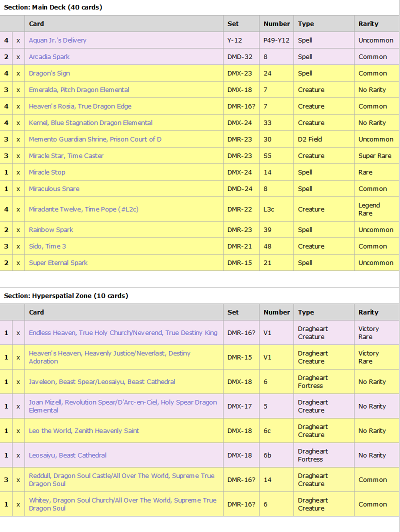Open Endless Heaven, True Holy Church link
This screenshot has width=400, height=532.
pyautogui.click(x=123, y=333)
